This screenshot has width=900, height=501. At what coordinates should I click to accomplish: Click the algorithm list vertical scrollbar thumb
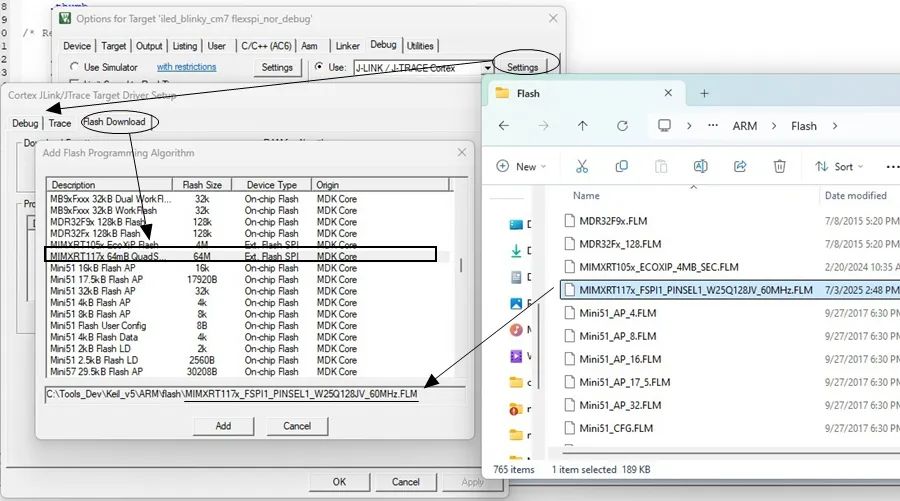[460, 265]
